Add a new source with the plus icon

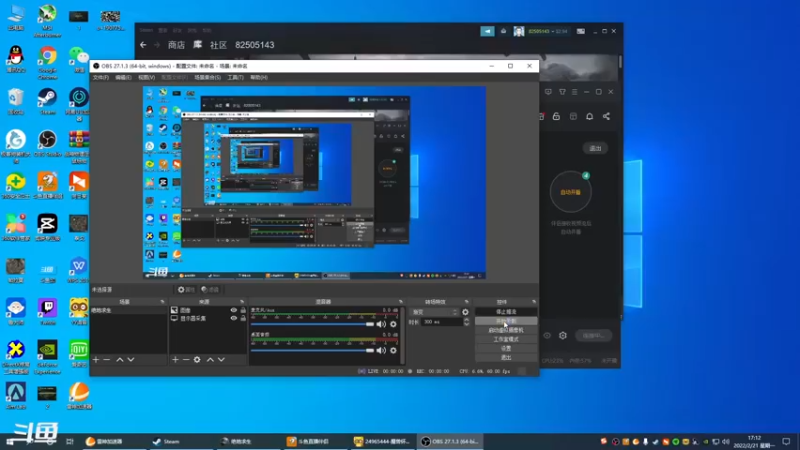click(175, 360)
